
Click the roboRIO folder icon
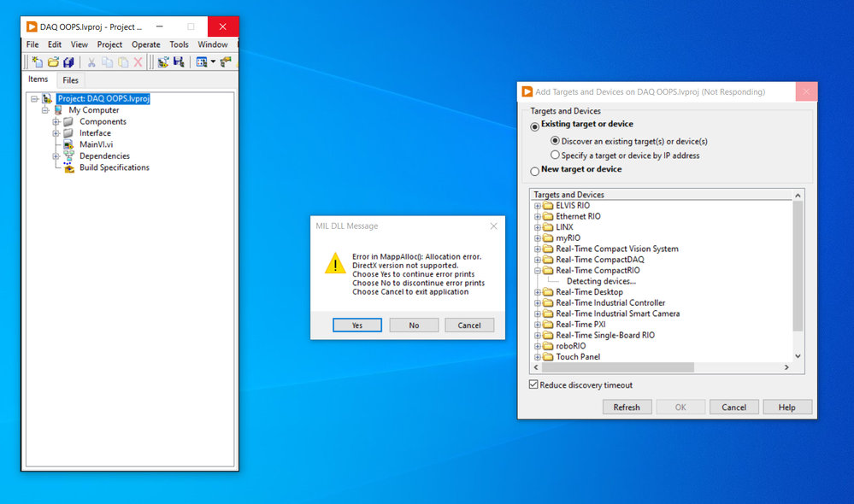pyautogui.click(x=548, y=346)
